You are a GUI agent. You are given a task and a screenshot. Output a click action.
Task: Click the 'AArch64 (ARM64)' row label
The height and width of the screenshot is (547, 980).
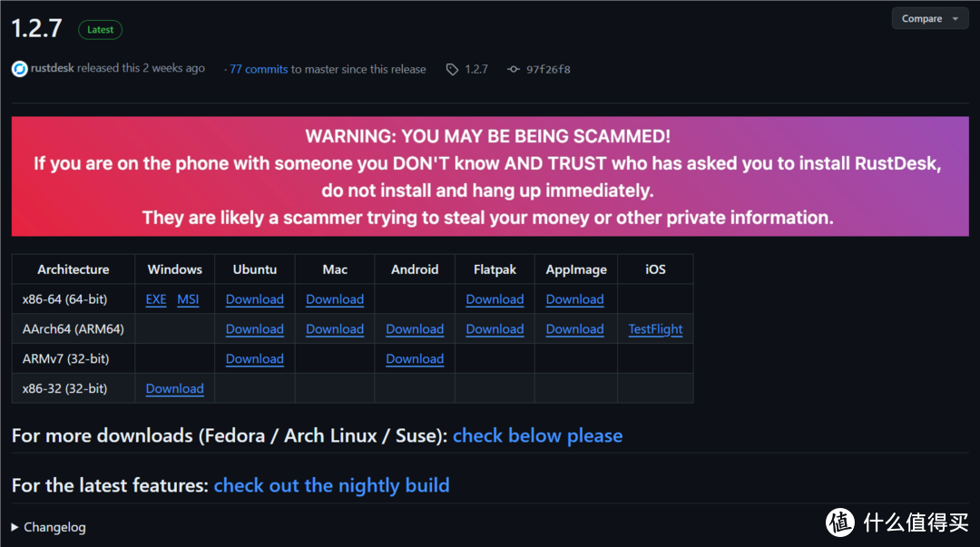click(x=73, y=328)
